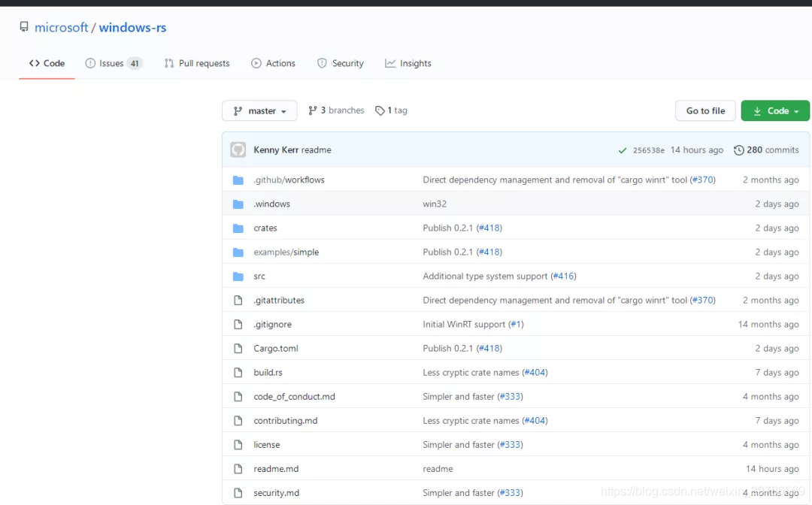
Task: Open the microsoft organization link
Action: point(61,27)
